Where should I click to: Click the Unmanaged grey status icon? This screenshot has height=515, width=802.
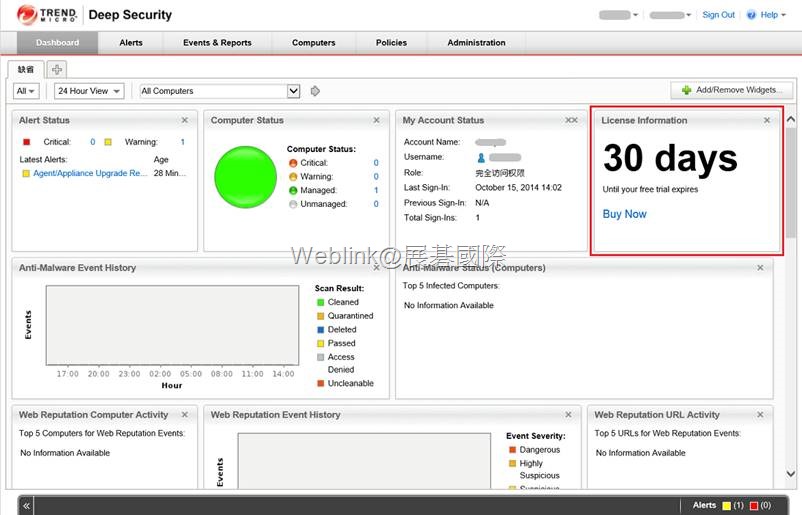tap(293, 204)
